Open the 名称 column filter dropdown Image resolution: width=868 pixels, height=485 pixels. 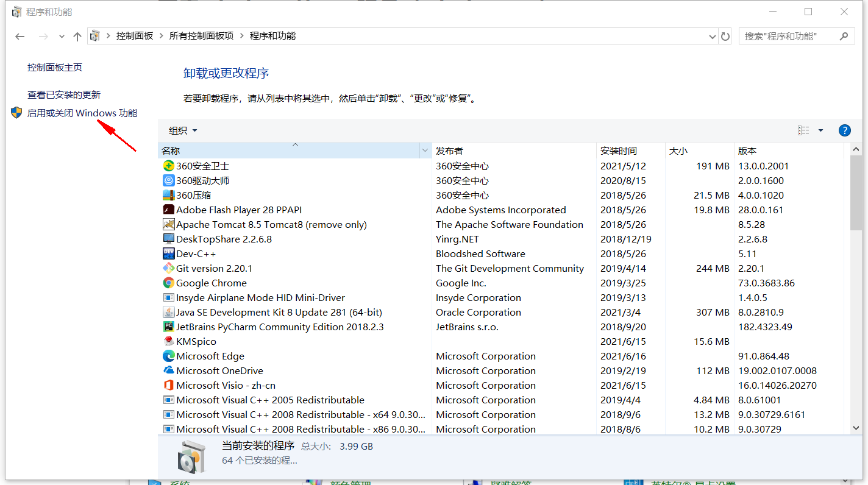(425, 150)
